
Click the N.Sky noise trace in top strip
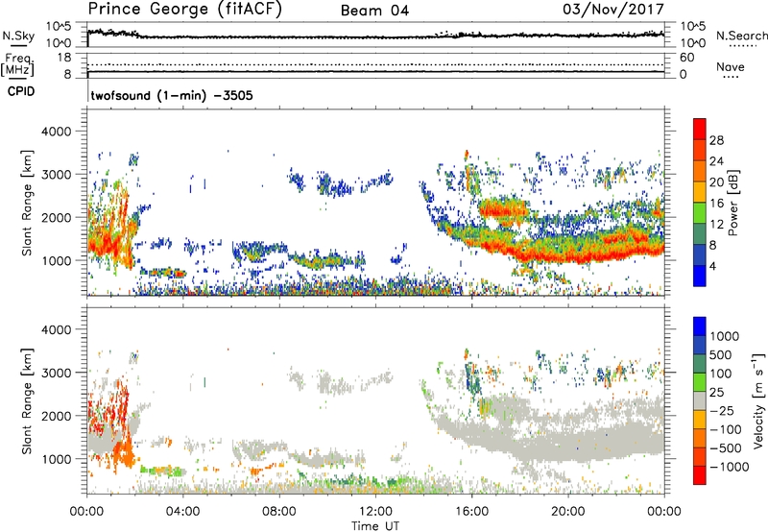pos(375,36)
